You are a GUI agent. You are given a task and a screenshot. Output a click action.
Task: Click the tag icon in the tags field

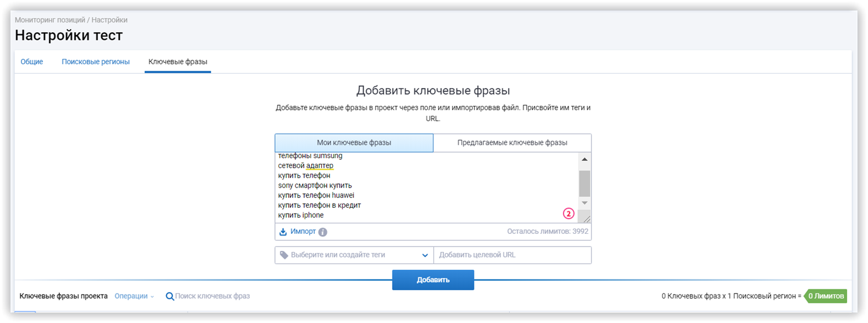(284, 255)
